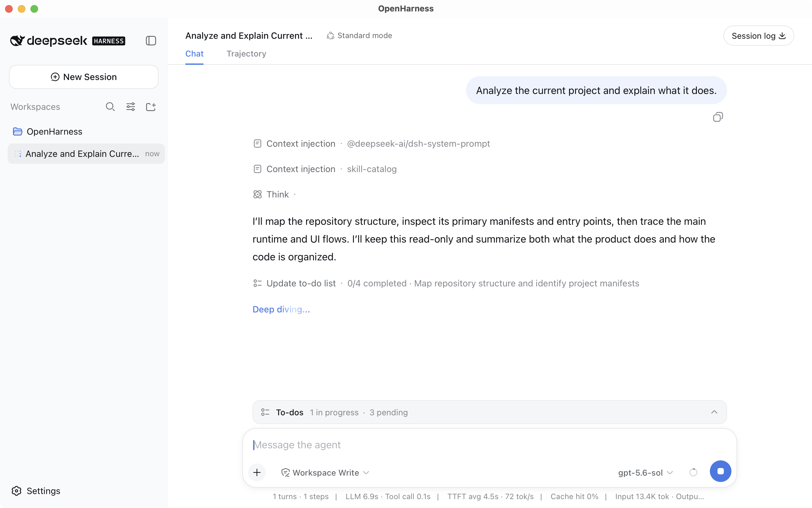Click the Standard mode indicator
The image size is (812, 508).
tap(359, 36)
